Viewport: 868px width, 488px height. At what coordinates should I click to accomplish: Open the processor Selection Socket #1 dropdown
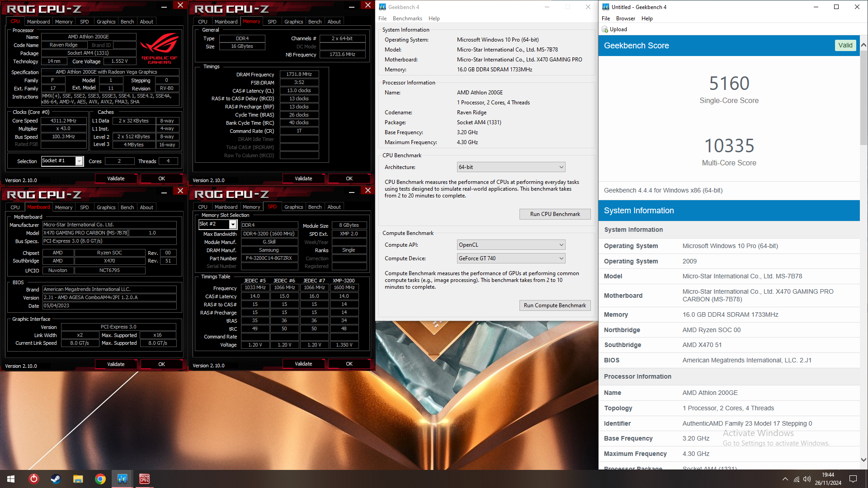80,161
